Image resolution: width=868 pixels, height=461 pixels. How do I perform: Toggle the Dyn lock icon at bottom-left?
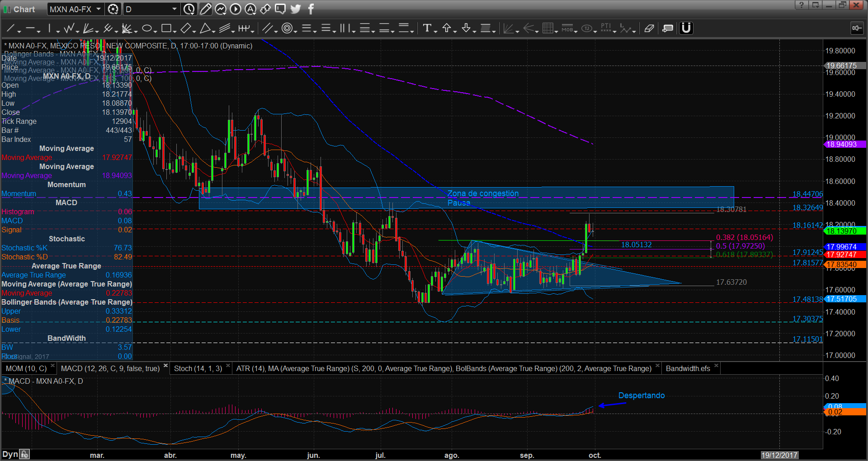25,454
